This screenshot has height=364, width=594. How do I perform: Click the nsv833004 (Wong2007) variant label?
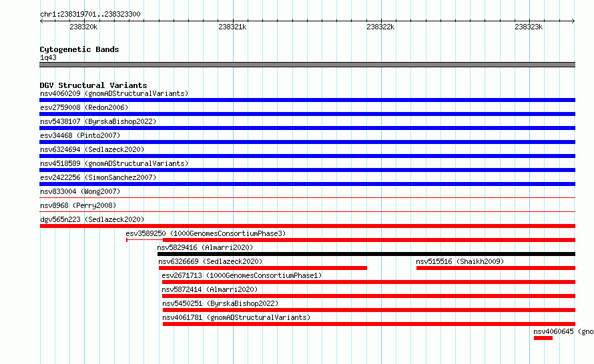pos(80,191)
